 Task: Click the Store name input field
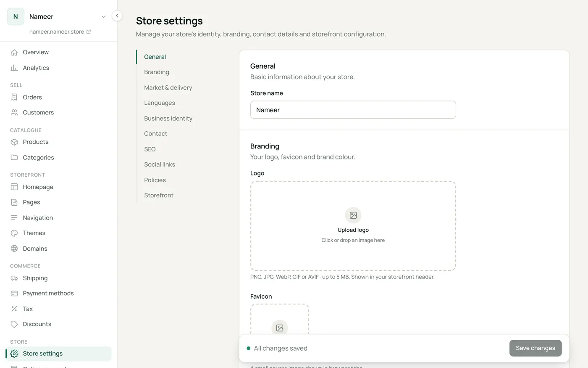click(x=353, y=110)
